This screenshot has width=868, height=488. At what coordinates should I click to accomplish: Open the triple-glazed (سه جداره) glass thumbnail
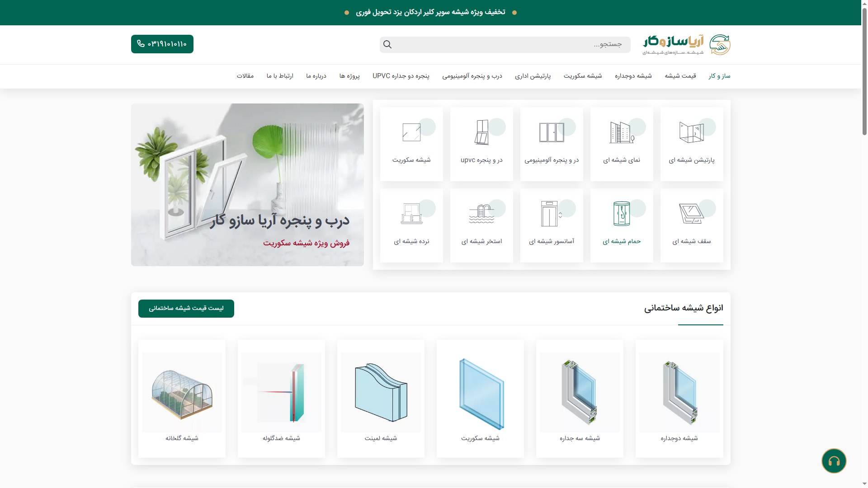pyautogui.click(x=580, y=392)
